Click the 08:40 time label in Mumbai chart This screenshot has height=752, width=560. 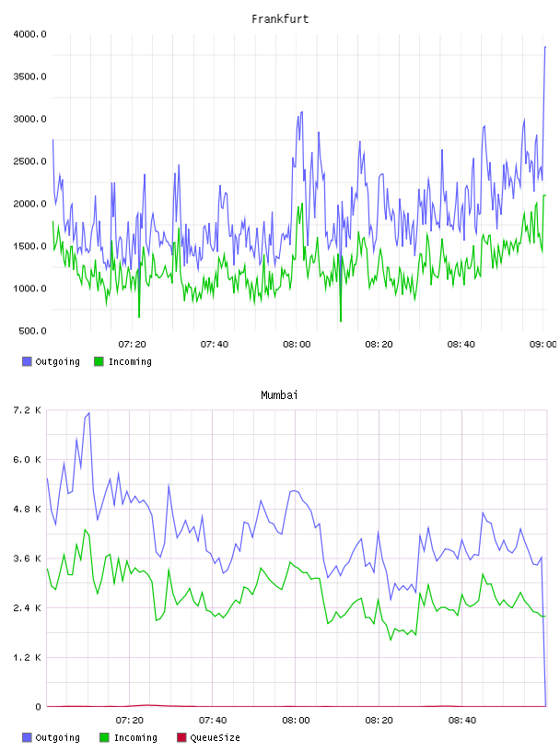[462, 721]
